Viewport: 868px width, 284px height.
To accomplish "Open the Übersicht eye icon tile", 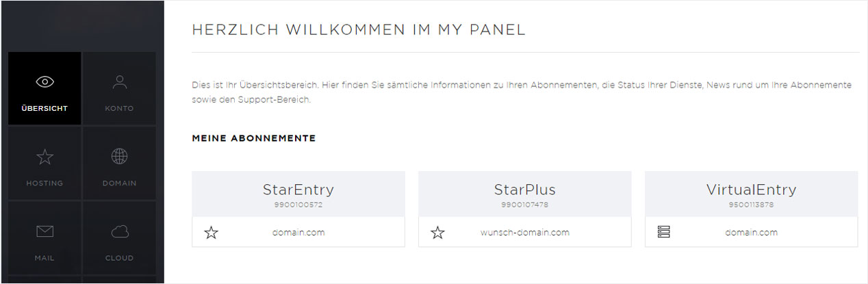I will (x=44, y=88).
